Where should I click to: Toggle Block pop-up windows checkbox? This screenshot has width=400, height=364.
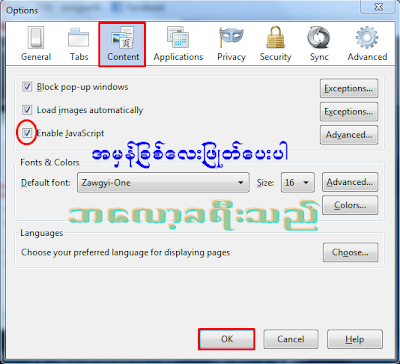coord(27,87)
